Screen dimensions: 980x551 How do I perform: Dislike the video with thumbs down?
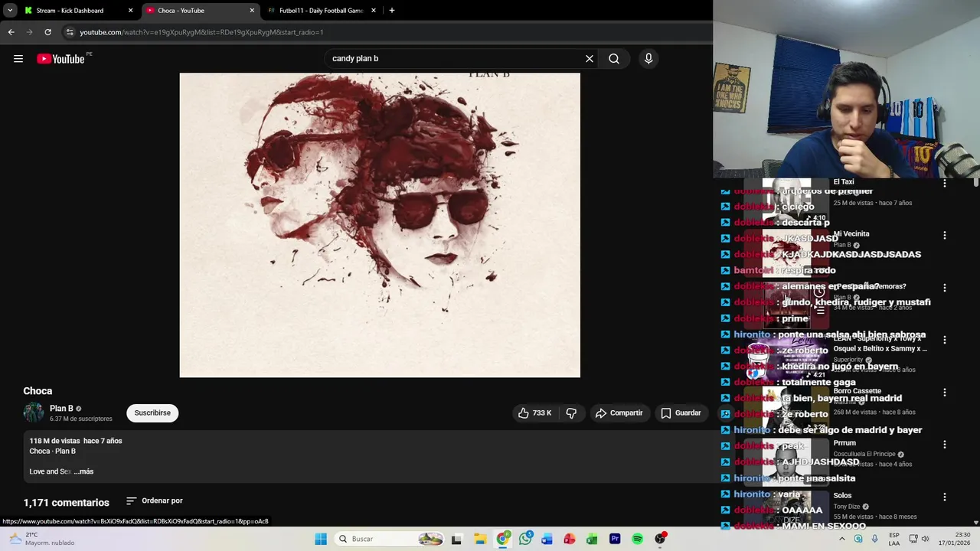coord(571,413)
